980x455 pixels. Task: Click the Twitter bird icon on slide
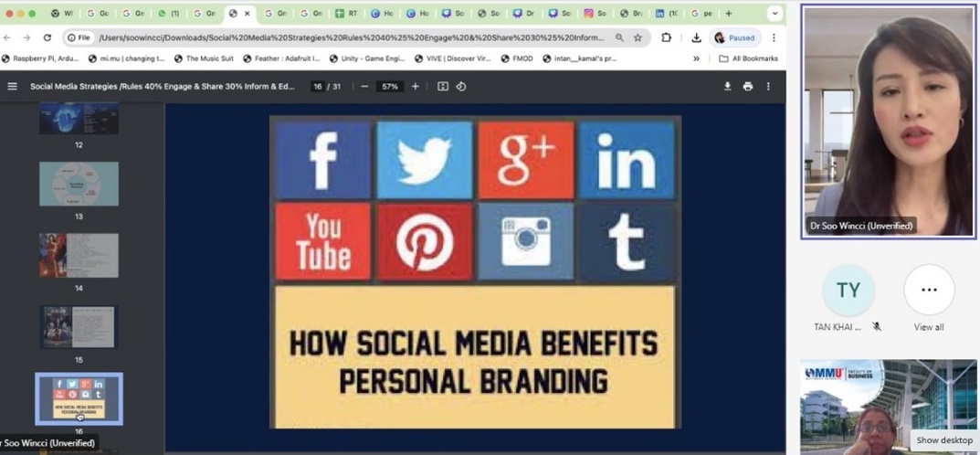pos(425,160)
